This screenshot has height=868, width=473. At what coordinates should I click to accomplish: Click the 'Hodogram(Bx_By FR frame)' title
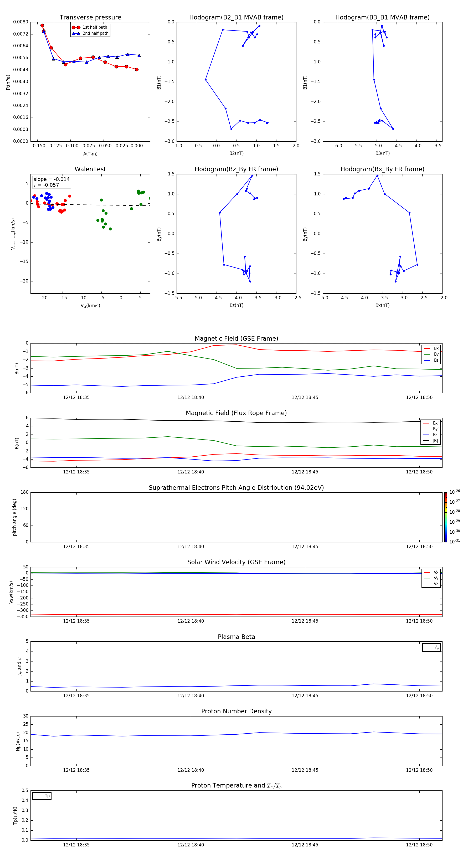click(x=382, y=169)
